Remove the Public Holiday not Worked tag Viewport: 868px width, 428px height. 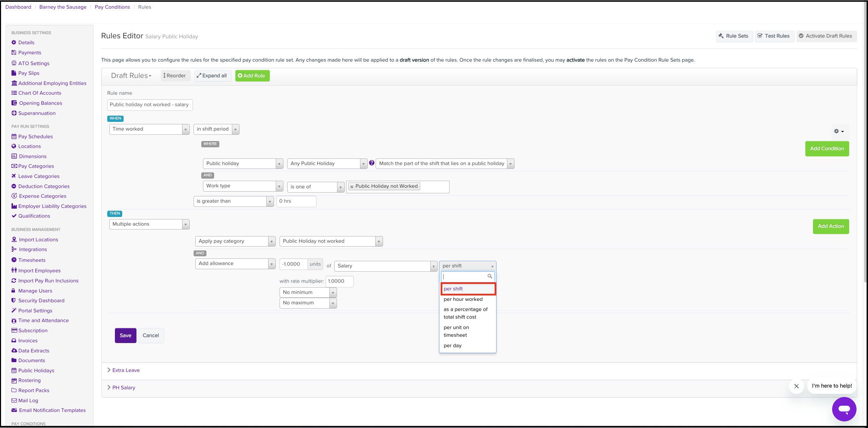click(x=352, y=187)
